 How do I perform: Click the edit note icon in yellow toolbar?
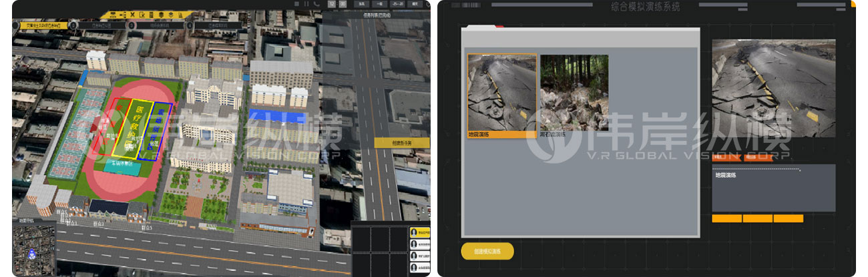[144, 15]
